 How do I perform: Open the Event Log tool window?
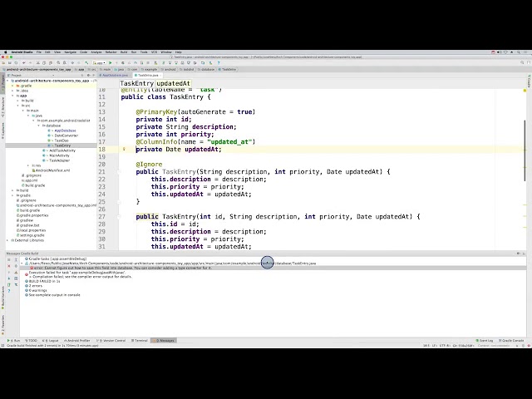coord(485,340)
